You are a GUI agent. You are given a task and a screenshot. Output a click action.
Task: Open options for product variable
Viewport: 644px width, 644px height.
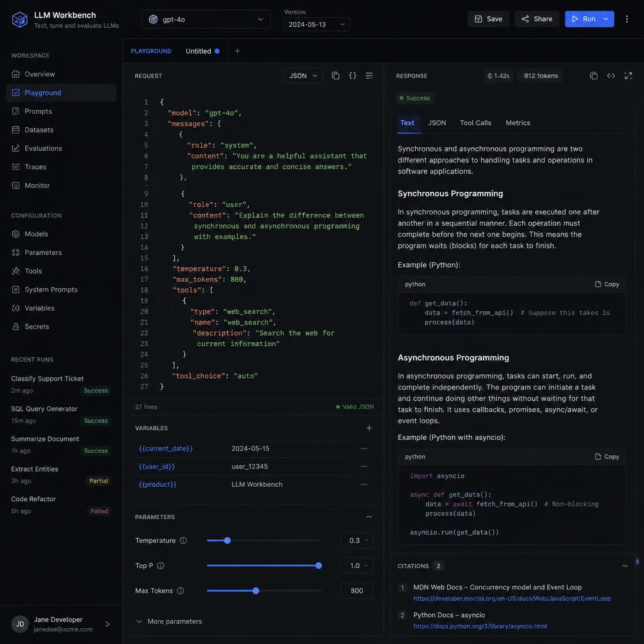click(x=364, y=484)
